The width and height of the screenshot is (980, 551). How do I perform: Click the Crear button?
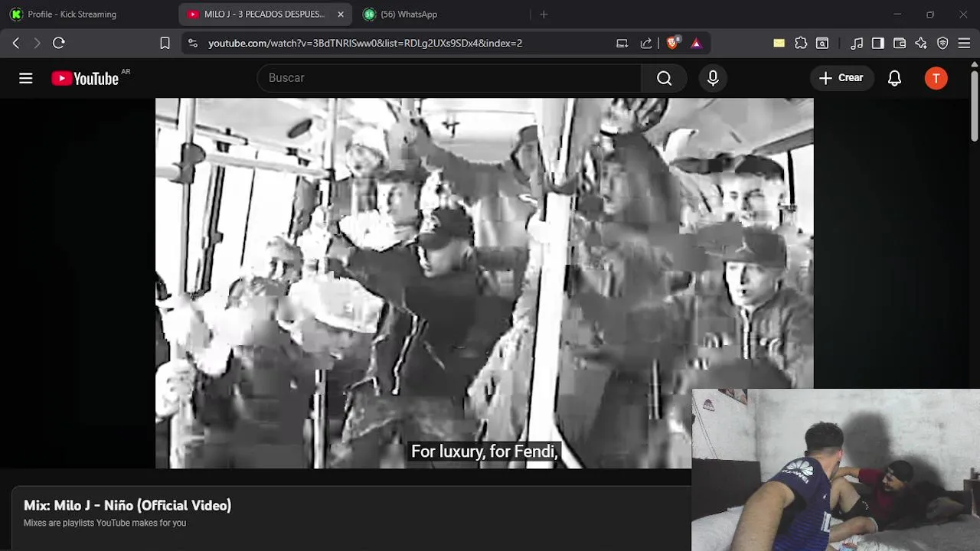[x=841, y=78]
